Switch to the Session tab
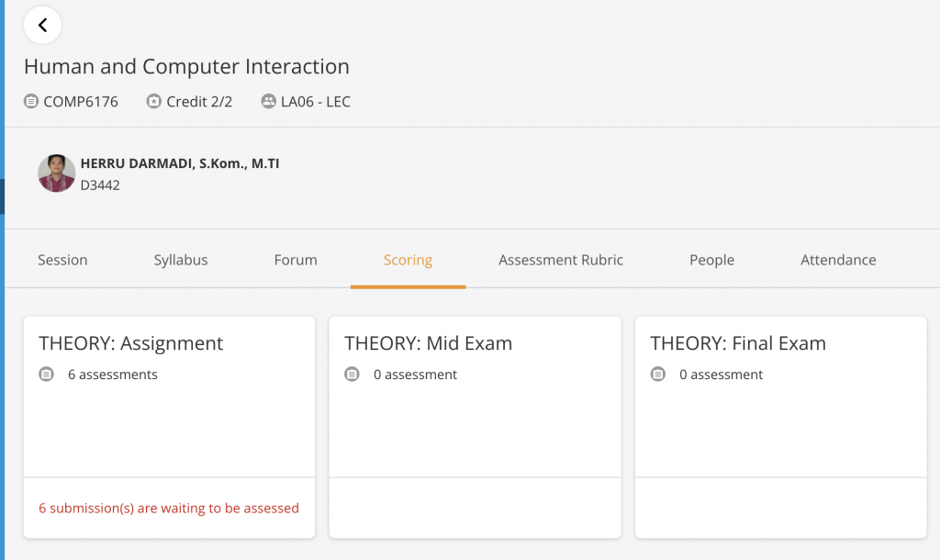 pos(62,260)
